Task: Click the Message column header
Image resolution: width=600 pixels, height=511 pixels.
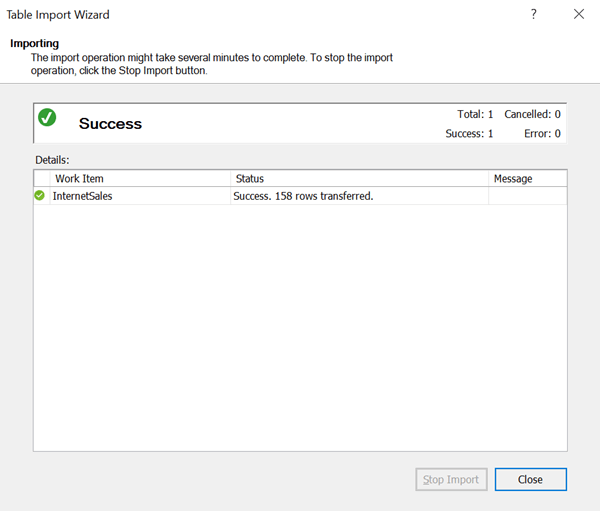Action: coord(528,178)
